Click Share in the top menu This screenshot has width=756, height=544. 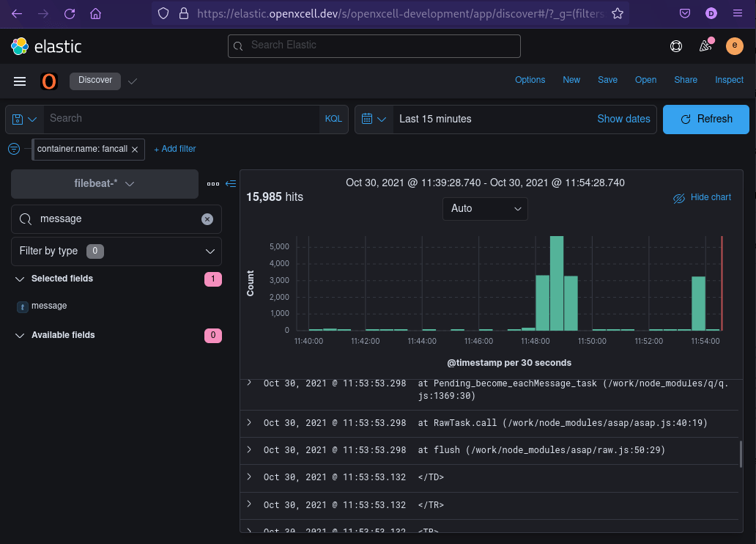pos(686,80)
